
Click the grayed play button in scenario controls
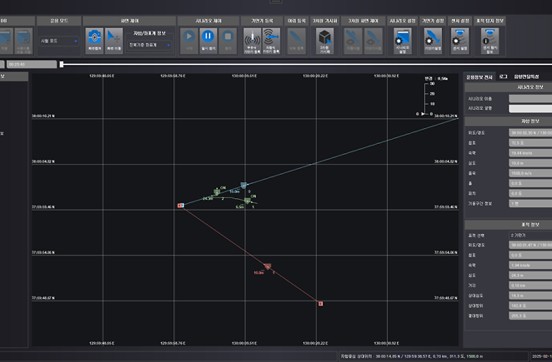coord(189,41)
